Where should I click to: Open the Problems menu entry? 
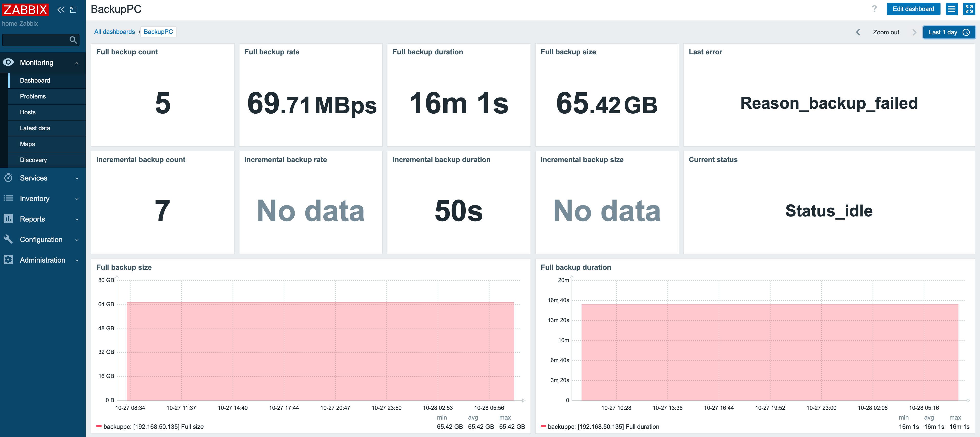click(x=33, y=96)
